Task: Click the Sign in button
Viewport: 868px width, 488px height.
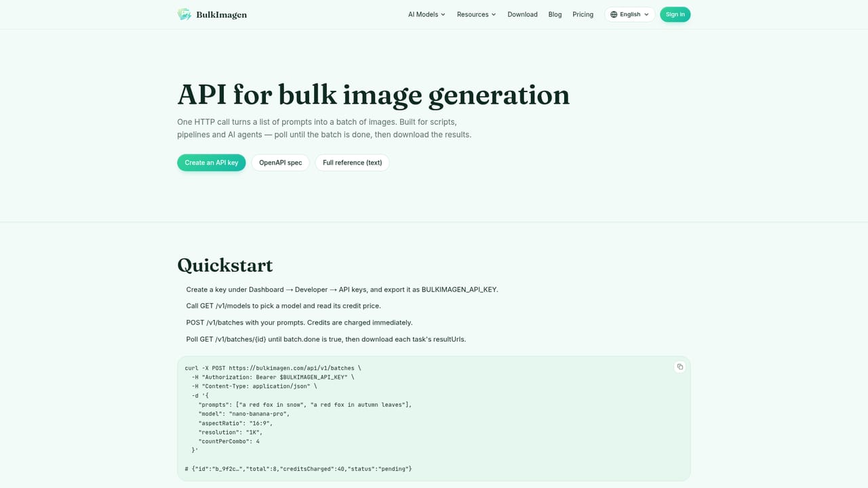Action: (x=675, y=14)
